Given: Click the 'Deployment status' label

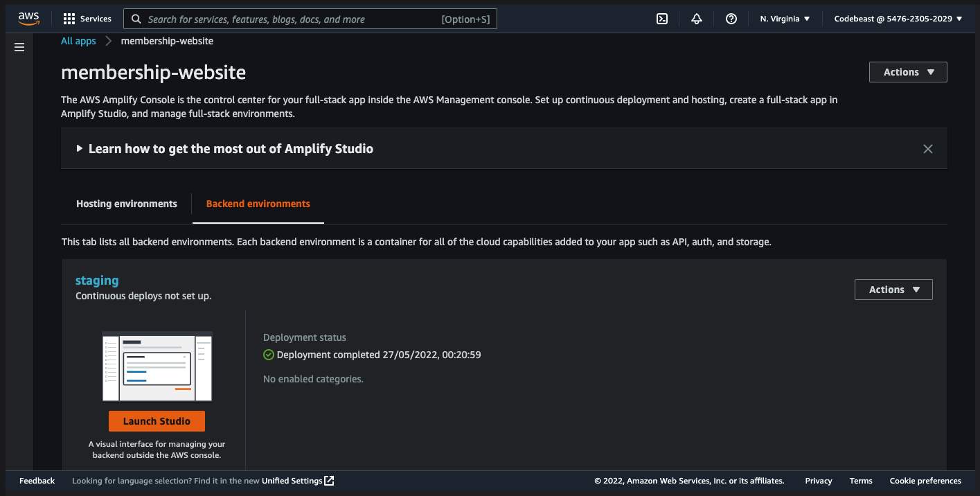Looking at the screenshot, I should point(305,337).
